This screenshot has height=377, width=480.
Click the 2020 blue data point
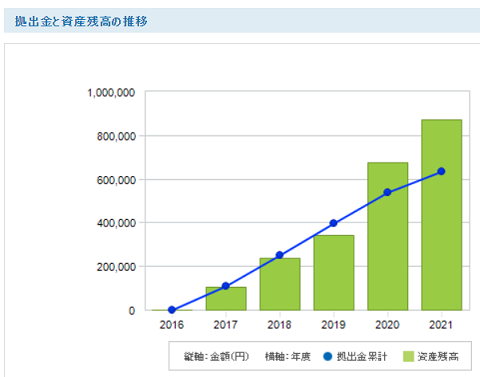(387, 192)
